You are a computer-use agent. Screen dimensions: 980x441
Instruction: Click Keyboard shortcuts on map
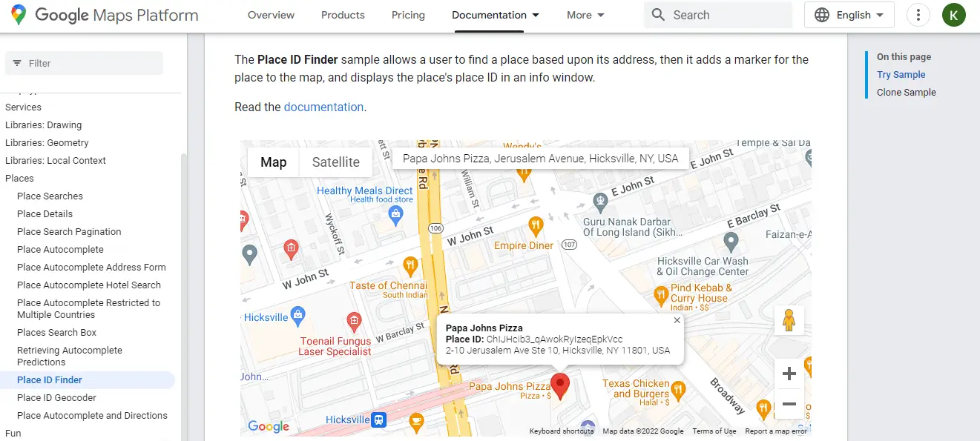(x=562, y=431)
